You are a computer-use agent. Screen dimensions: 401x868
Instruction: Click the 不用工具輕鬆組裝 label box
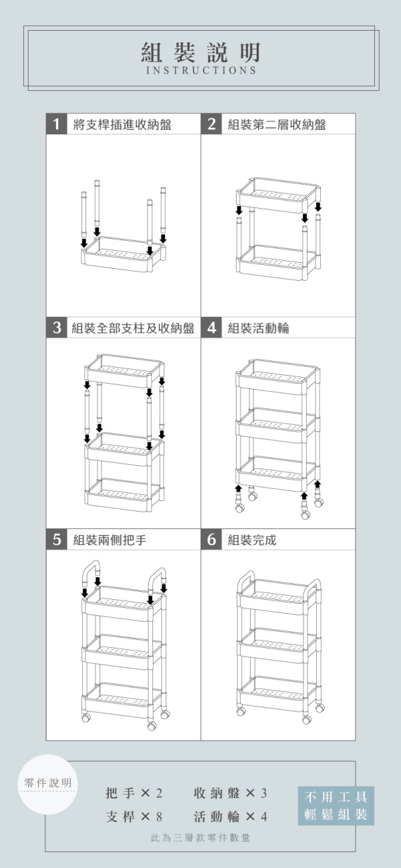[x=336, y=806]
